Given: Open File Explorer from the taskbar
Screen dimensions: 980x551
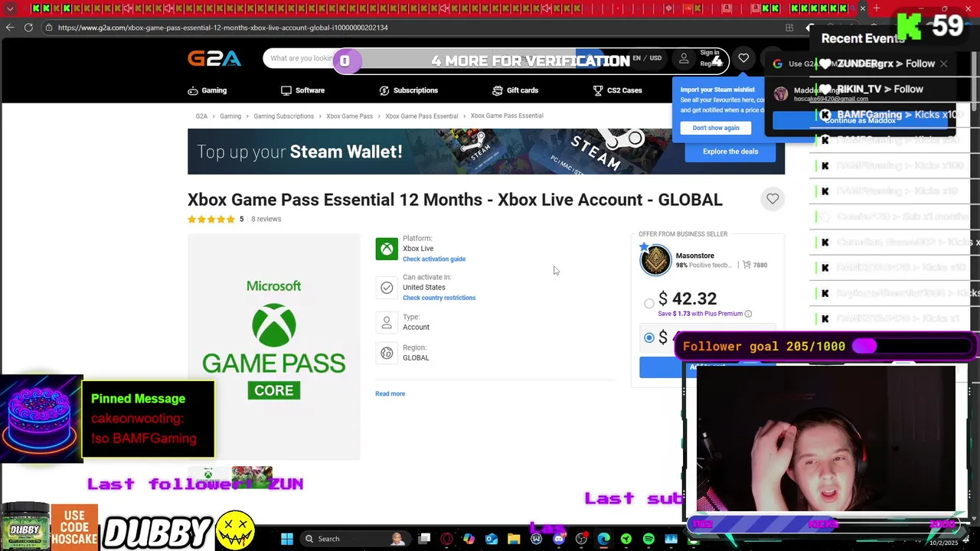Looking at the screenshot, I should coord(514,539).
